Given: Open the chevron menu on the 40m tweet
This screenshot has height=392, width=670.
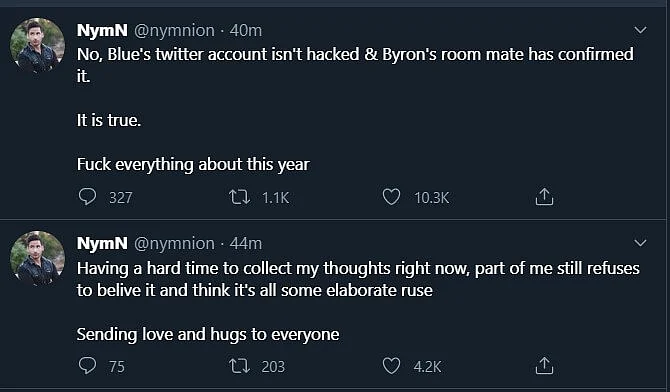Looking at the screenshot, I should click(640, 30).
